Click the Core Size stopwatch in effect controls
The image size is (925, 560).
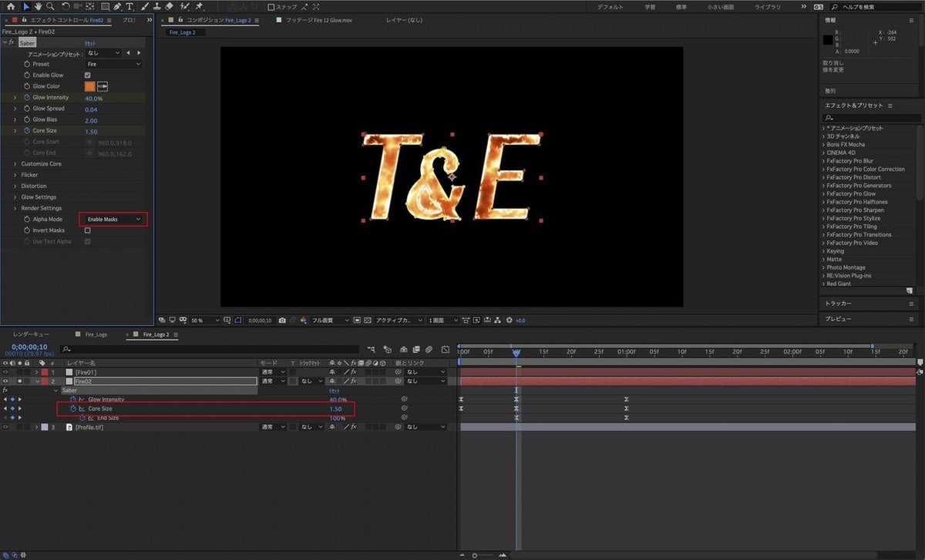[26, 131]
